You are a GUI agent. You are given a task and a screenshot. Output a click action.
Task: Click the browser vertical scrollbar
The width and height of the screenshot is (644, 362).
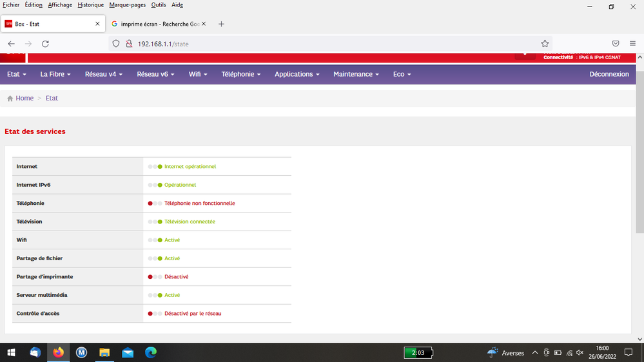tap(639, 193)
